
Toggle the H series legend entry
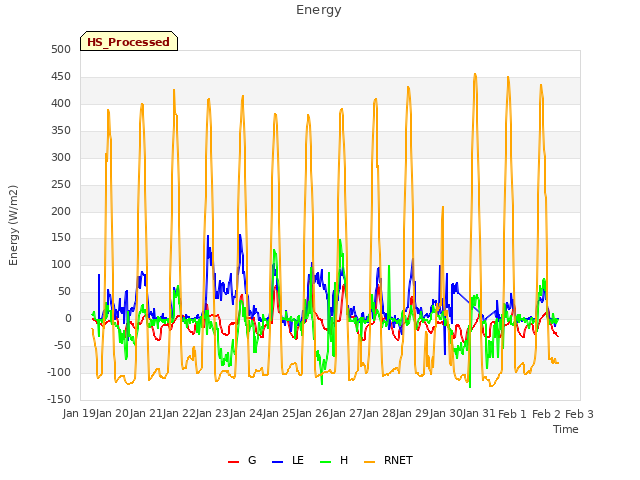pyautogui.click(x=334, y=460)
